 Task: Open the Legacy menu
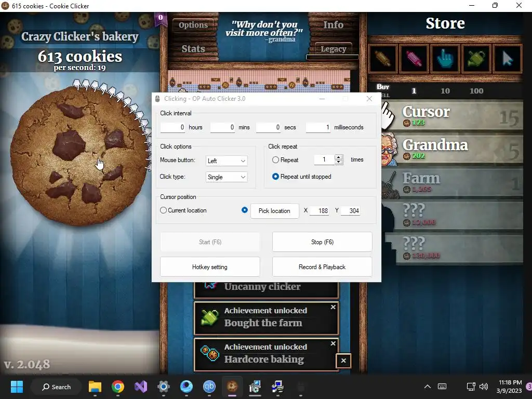(x=333, y=49)
